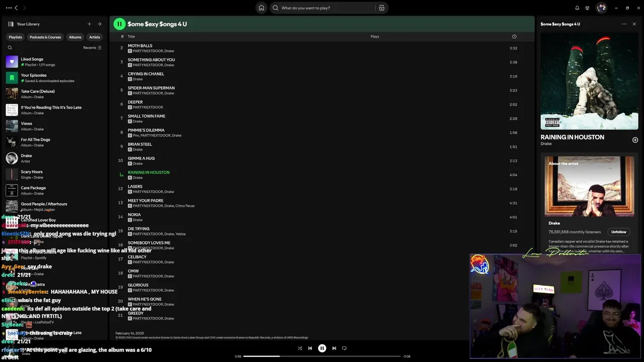Click the Plays column header
The width and height of the screenshot is (644, 362).
[375, 37]
